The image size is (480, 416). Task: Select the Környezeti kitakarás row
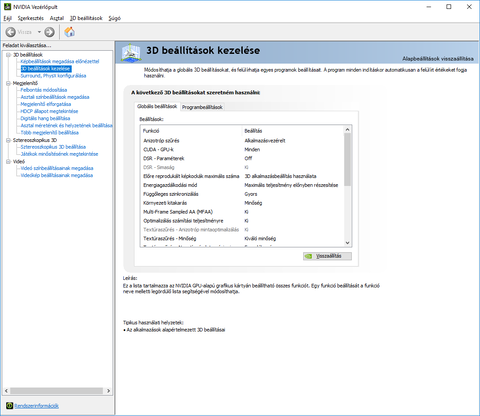pyautogui.click(x=242, y=203)
